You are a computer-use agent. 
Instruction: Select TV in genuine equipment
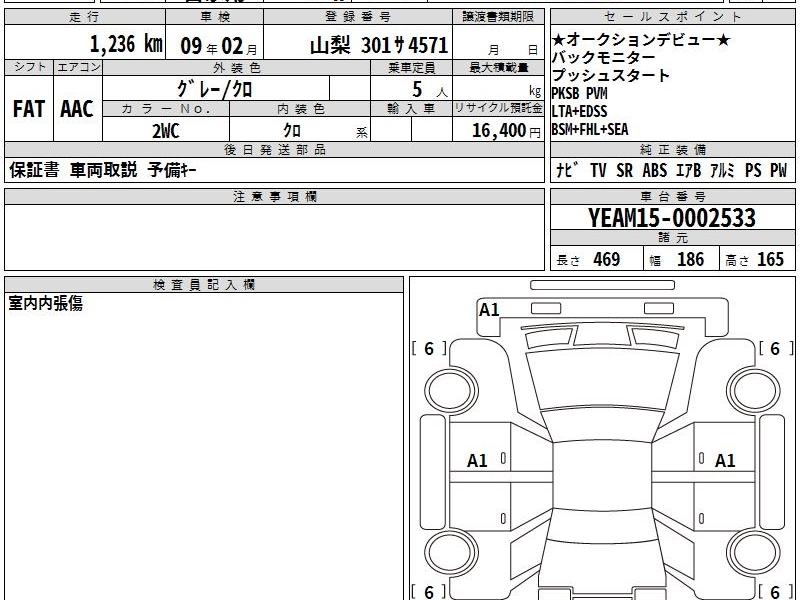598,170
